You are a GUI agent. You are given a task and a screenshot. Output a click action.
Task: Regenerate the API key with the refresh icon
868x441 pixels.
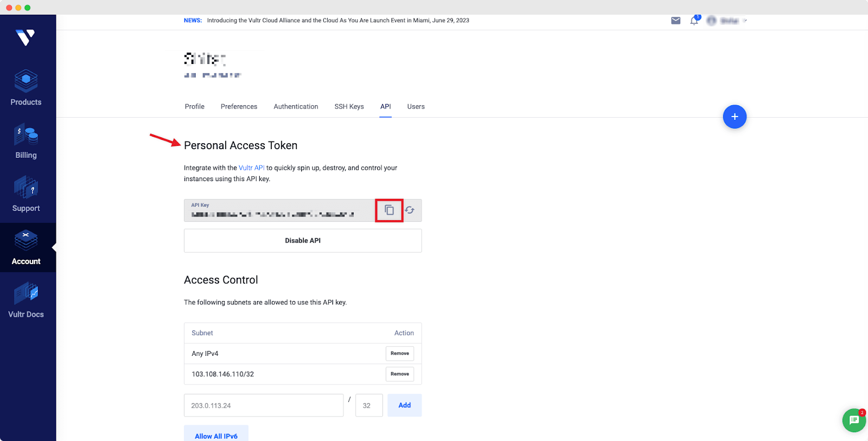(410, 210)
